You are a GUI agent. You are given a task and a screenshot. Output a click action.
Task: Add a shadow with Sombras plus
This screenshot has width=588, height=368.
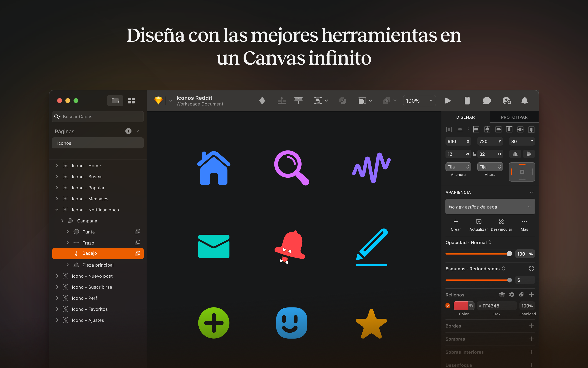531,339
